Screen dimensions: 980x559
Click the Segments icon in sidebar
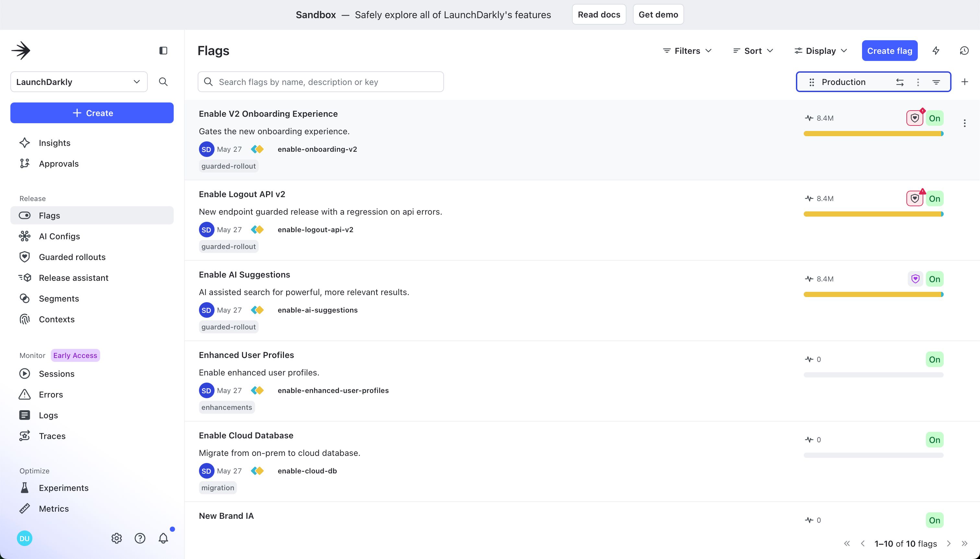25,298
